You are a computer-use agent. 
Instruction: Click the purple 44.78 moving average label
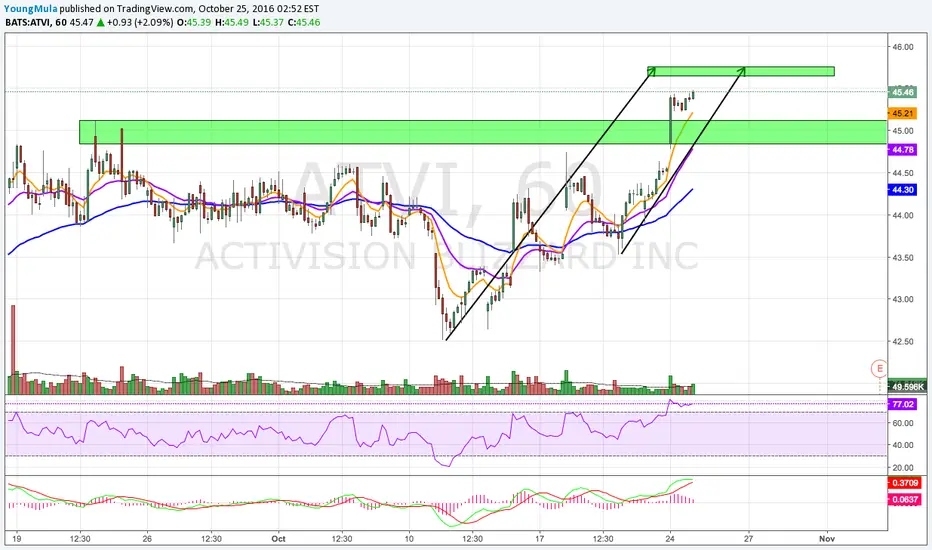click(902, 150)
